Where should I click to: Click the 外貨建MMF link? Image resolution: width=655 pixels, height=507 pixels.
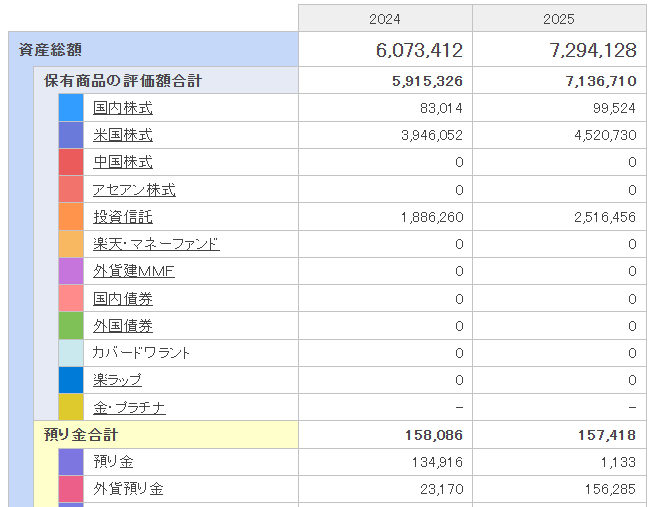134,271
